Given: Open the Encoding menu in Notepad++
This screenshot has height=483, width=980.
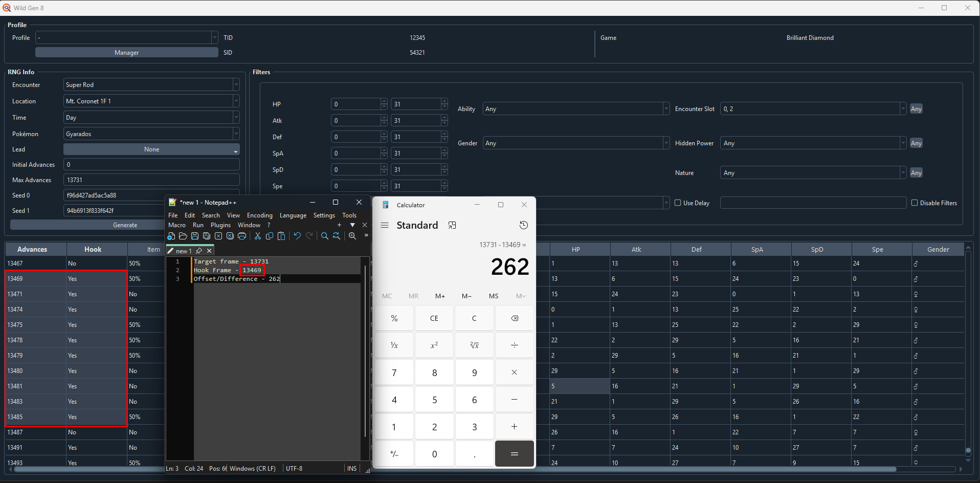Looking at the screenshot, I should 260,215.
